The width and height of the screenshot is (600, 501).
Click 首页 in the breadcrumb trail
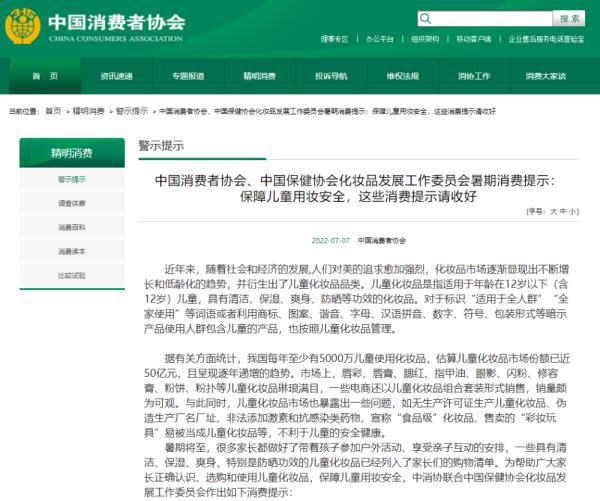tap(53, 111)
